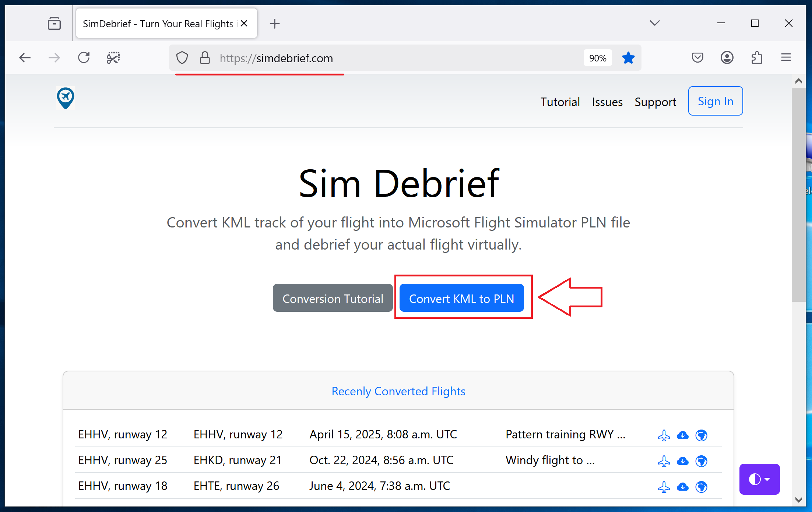Open the Tutorial navigation link
812x512 pixels.
point(560,102)
